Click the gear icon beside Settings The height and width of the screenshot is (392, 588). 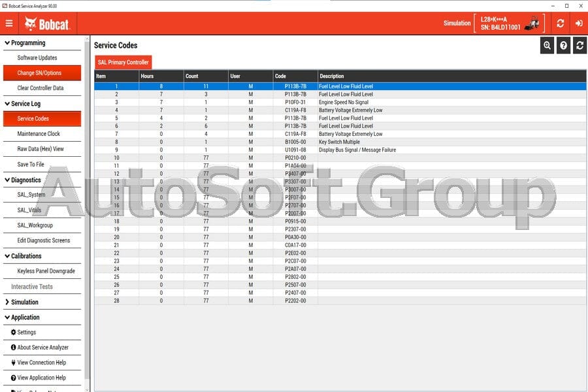pos(14,333)
